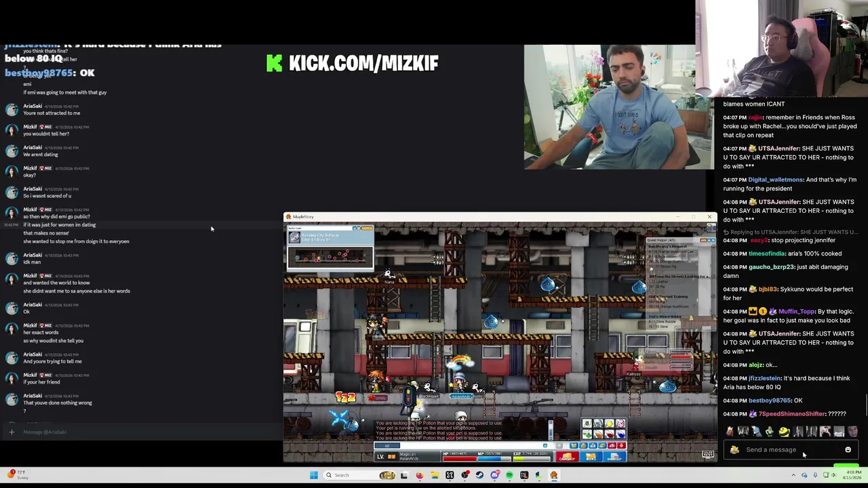Open Task View on the taskbar
Screen dimensions: 868x488
pyautogui.click(x=404, y=476)
